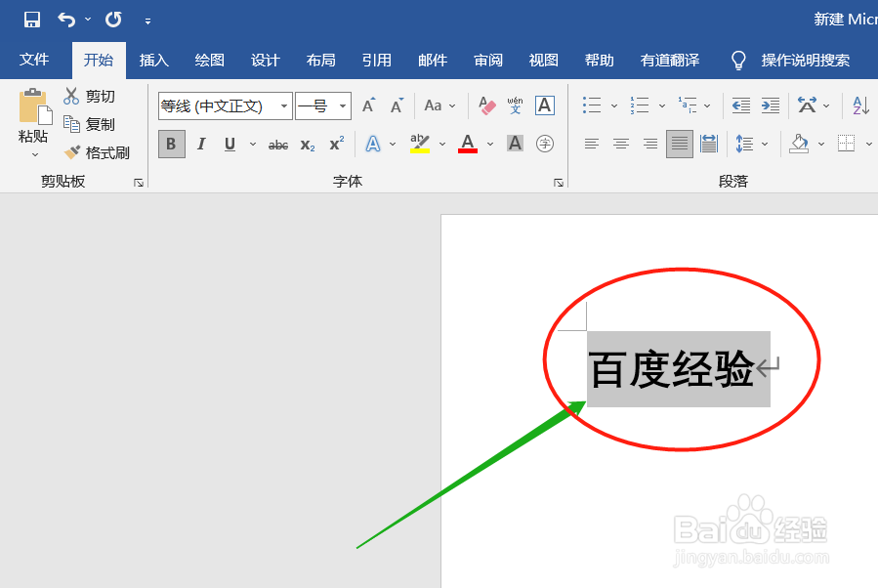This screenshot has height=588, width=878.
Task: Activate the 格式刷 format painter
Action: [97, 152]
